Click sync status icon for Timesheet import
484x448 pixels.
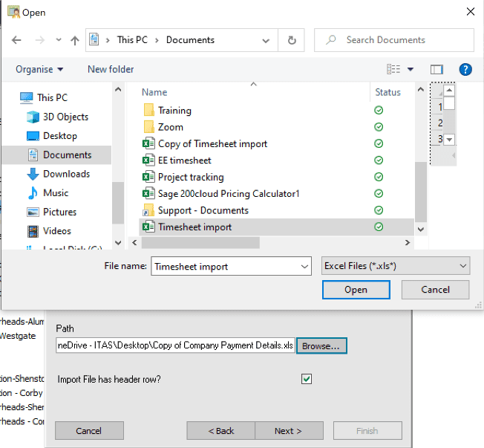[x=379, y=227]
